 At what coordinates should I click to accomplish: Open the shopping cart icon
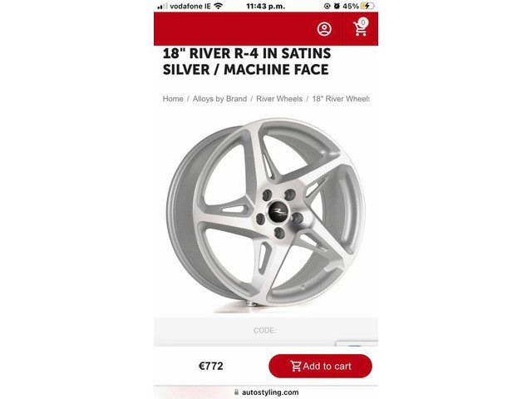tap(360, 29)
